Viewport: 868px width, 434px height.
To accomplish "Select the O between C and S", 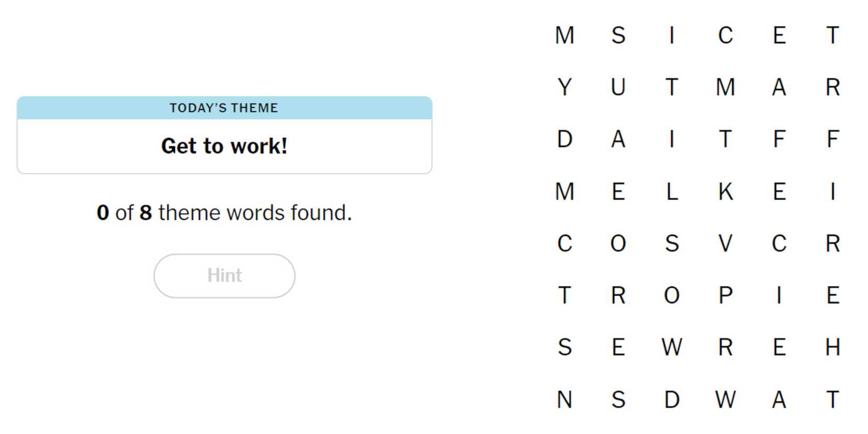I will [x=618, y=244].
